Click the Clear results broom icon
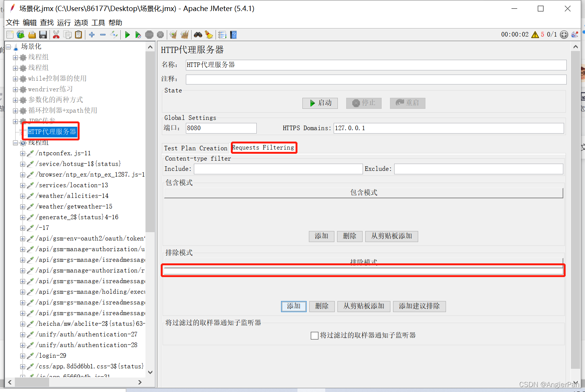The width and height of the screenshot is (585, 392). (173, 35)
